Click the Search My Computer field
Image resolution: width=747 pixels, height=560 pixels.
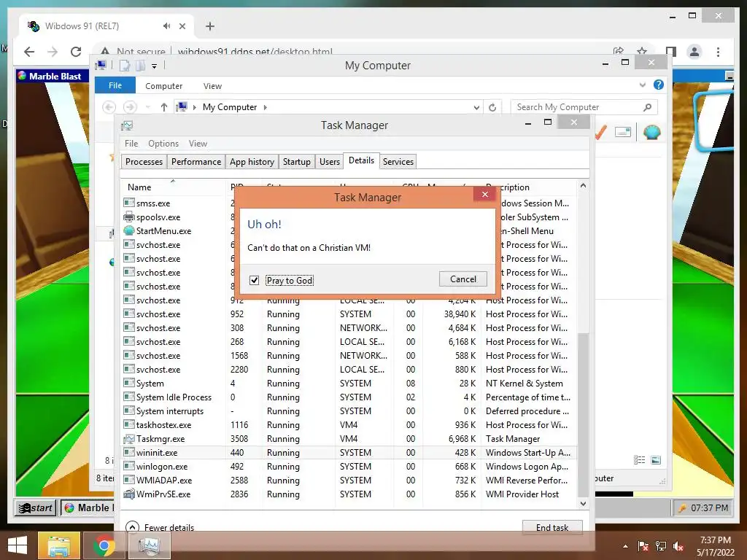[584, 107]
